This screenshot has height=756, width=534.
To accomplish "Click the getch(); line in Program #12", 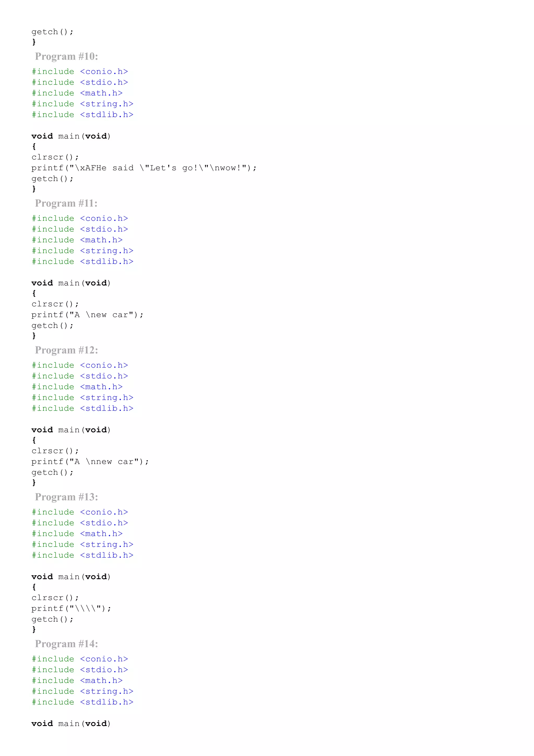I will [x=52, y=473].
